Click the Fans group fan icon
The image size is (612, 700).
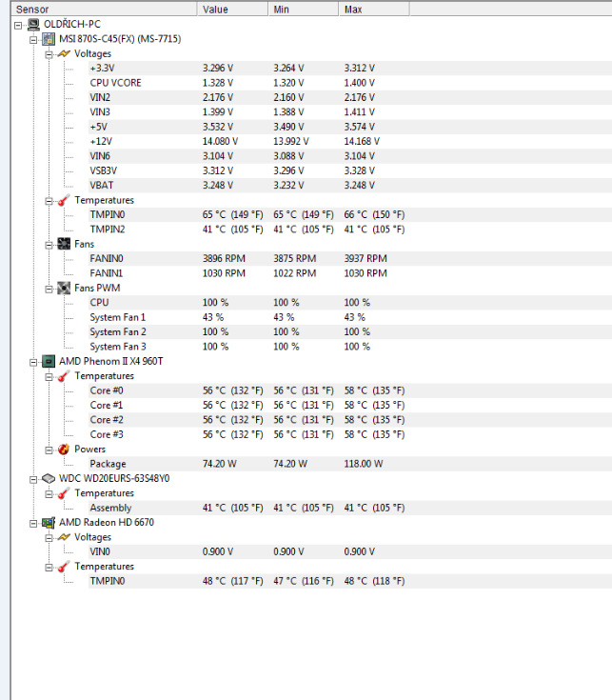tap(64, 244)
